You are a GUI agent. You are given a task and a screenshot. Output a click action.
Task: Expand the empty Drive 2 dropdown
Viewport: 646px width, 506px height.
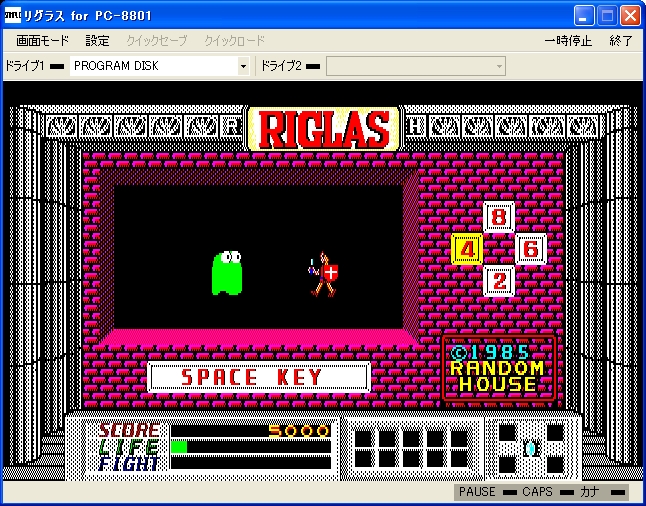click(500, 66)
